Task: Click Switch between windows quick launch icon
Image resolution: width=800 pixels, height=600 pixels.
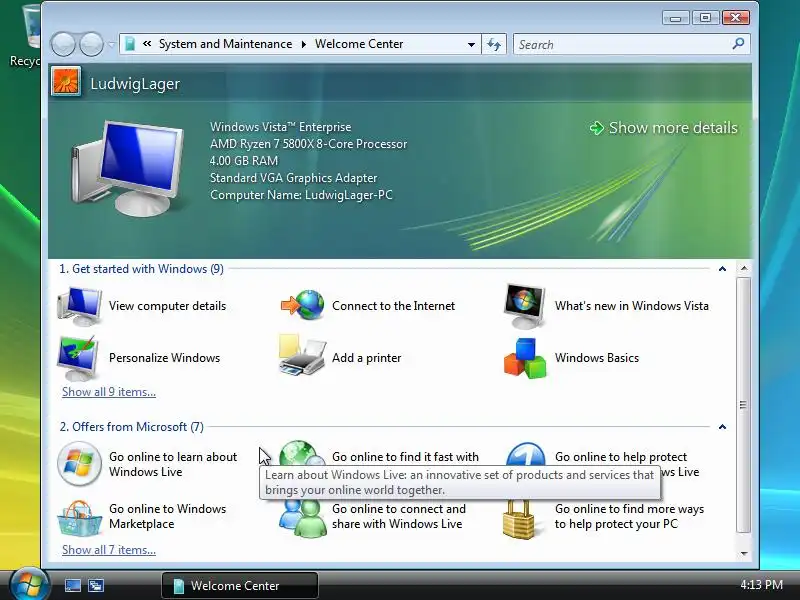Action: click(x=95, y=585)
